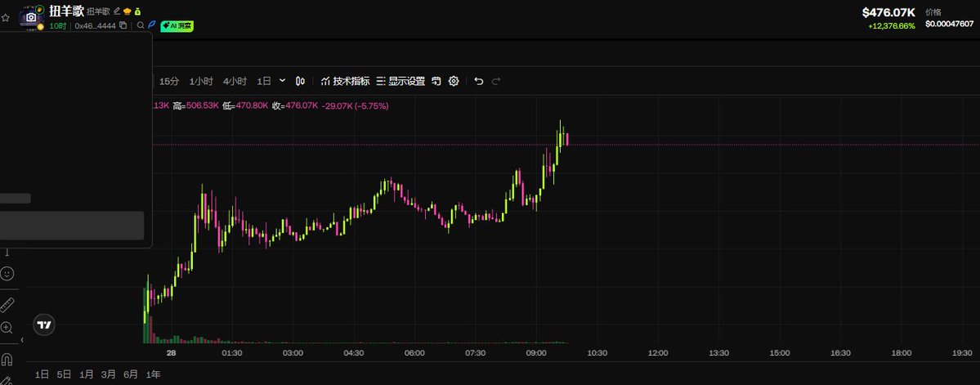
Task: Add token to favorites with star icon
Action: coord(6,17)
